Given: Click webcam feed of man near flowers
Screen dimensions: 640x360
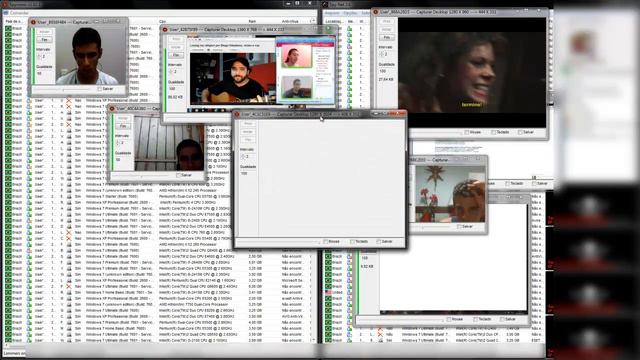Looking at the screenshot, I should [x=450, y=193].
